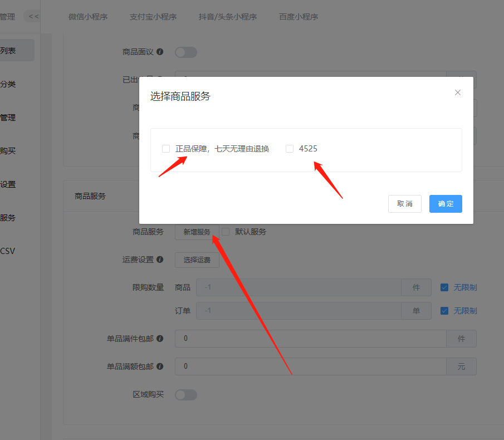Click info icon beside 单品满件包邮
The image size is (504, 440).
point(160,339)
